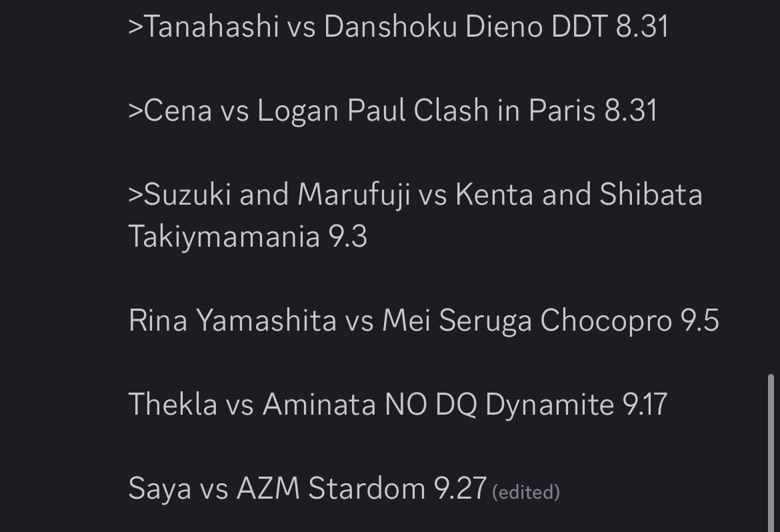Click the Clash in Paris text
The image size is (780, 532).
click(505, 111)
